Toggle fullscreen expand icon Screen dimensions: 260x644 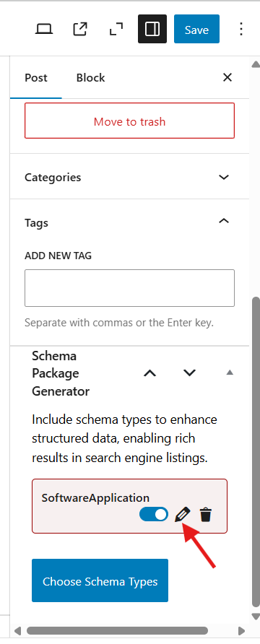pyautogui.click(x=116, y=29)
